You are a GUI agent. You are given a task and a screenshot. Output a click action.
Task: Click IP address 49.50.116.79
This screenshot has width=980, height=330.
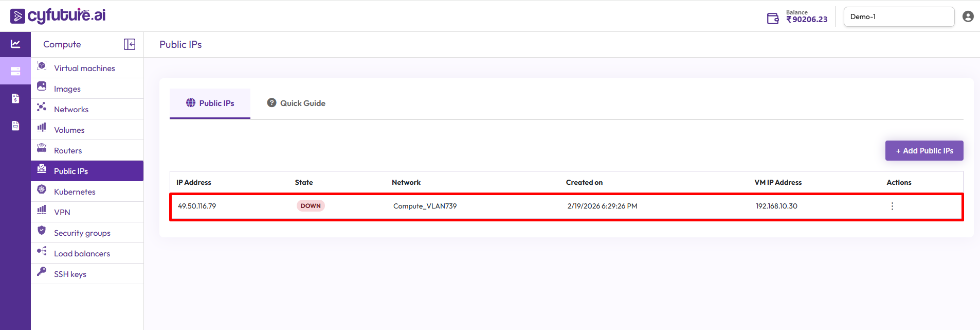pyautogui.click(x=197, y=206)
